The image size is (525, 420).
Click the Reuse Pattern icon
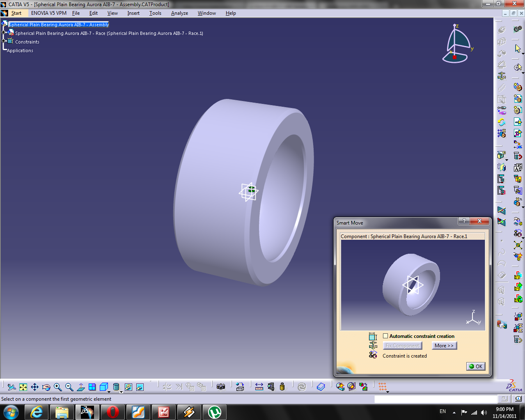(x=502, y=133)
